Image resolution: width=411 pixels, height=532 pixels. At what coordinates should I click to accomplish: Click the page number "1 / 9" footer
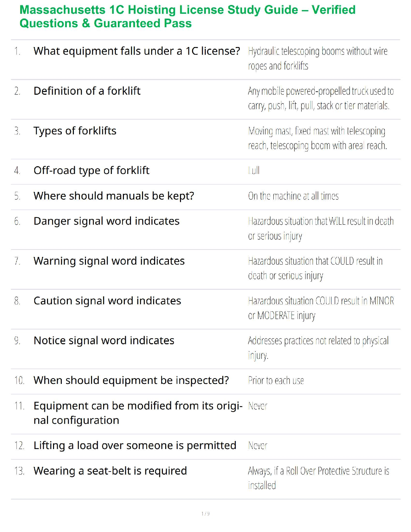tap(205, 514)
